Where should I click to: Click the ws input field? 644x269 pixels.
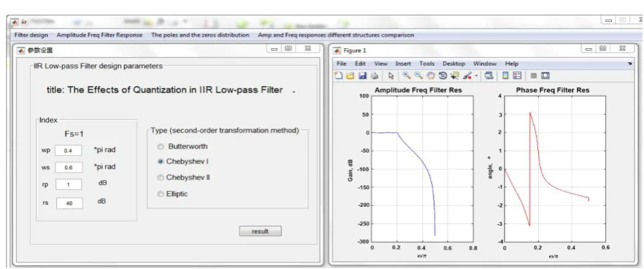pyautogui.click(x=68, y=167)
